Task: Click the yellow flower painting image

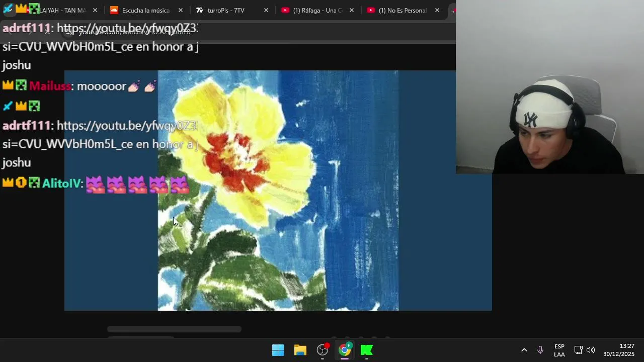Action: pos(278,191)
